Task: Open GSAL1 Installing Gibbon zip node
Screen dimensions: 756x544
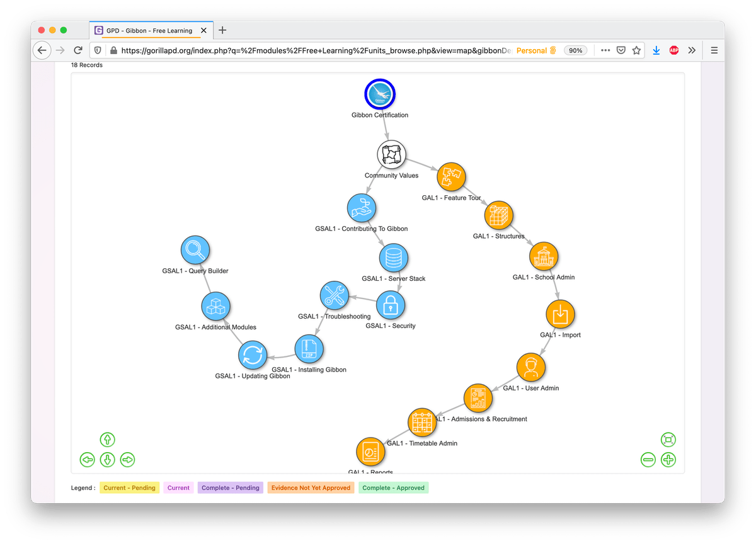Action: tap(309, 349)
